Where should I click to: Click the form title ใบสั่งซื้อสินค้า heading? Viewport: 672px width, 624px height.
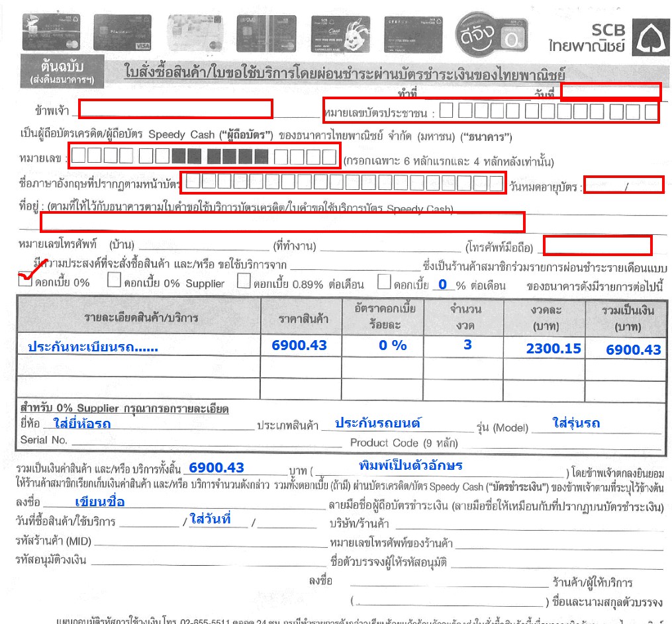tap(344, 72)
